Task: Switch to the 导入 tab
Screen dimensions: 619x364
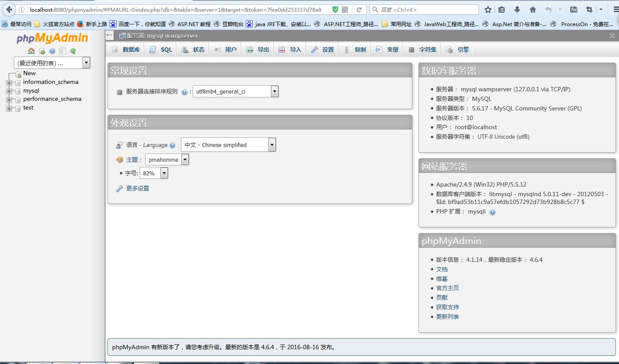Action: click(290, 50)
